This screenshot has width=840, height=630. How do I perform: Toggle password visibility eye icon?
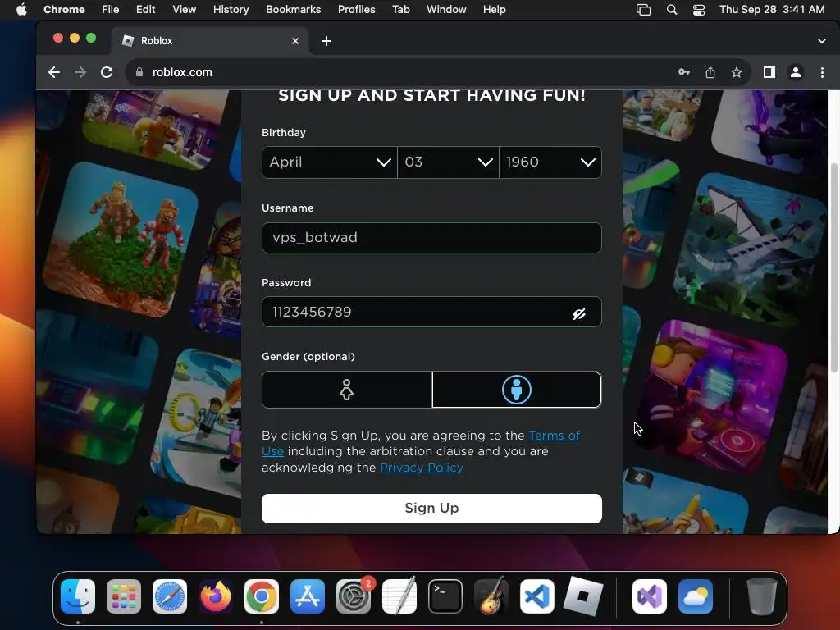[578, 314]
